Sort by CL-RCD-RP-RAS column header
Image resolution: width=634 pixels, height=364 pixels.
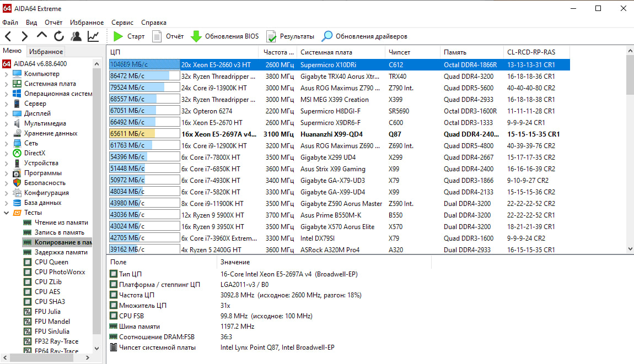[x=536, y=52]
